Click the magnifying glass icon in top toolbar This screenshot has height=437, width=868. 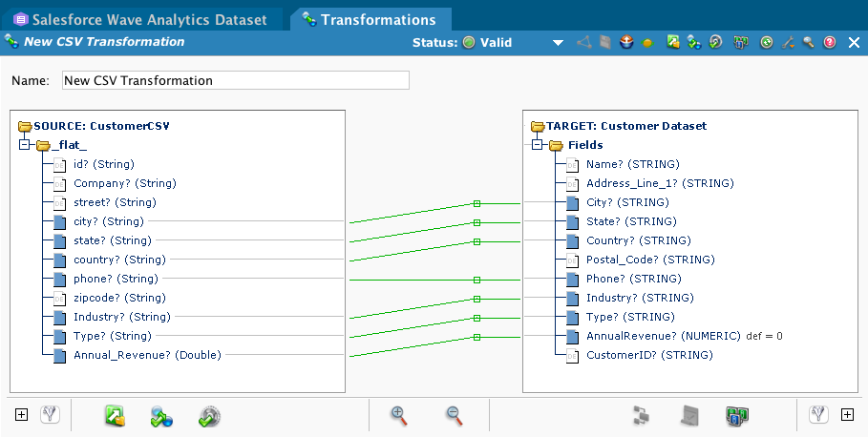pyautogui.click(x=808, y=42)
